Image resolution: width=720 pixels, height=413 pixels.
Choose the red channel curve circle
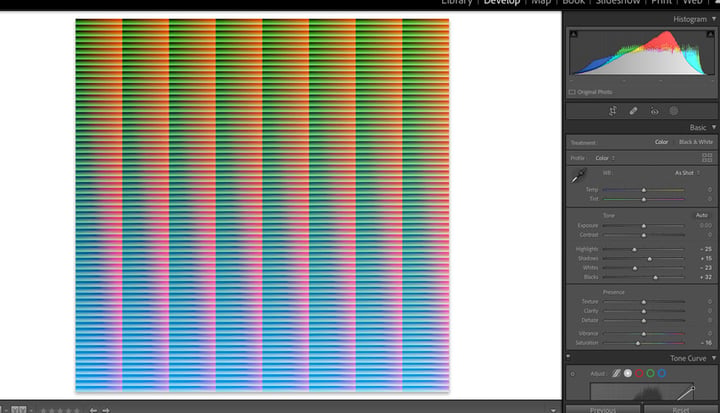point(639,373)
